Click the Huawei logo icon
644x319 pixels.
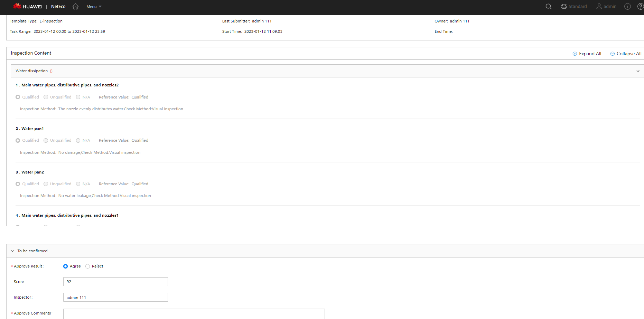click(x=17, y=6)
